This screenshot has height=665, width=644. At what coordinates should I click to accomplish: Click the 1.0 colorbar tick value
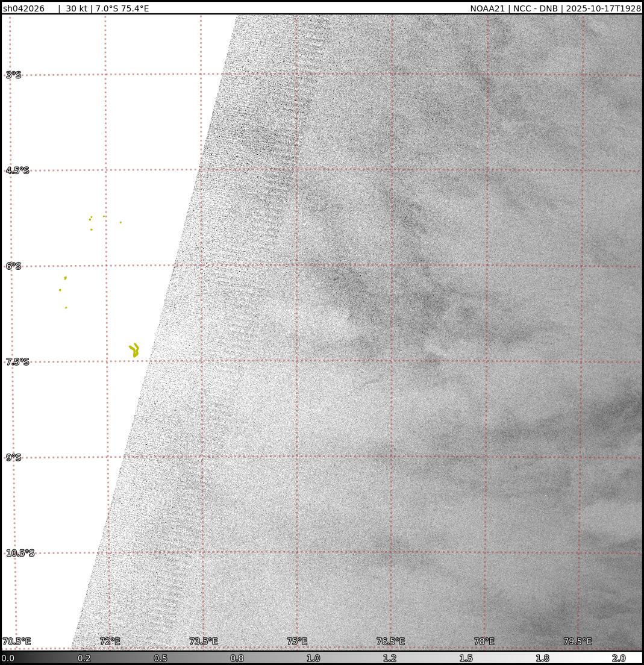(x=313, y=658)
